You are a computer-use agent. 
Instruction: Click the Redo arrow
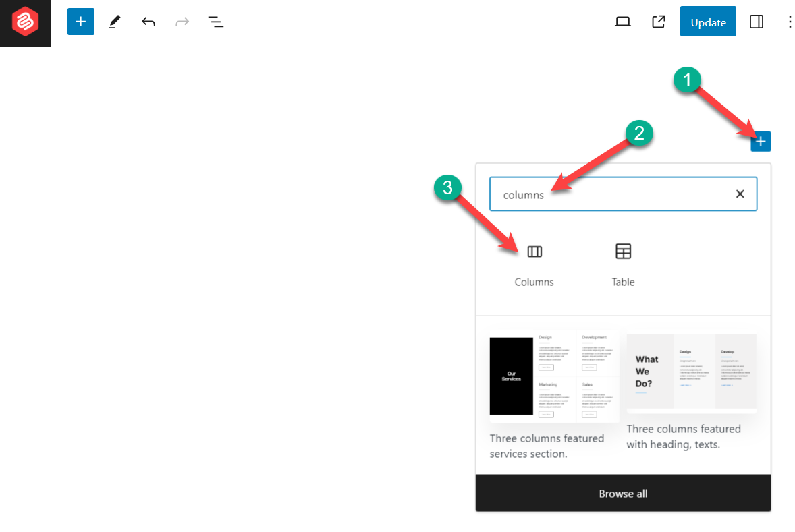[182, 22]
